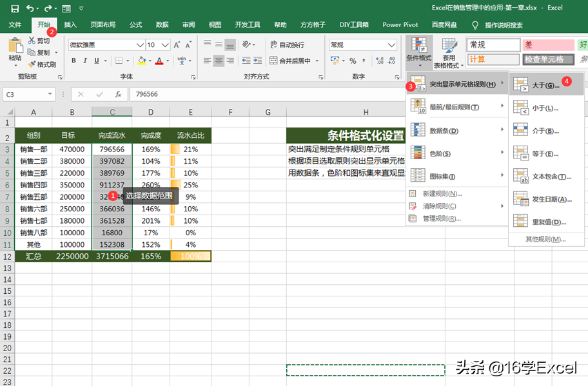
Task: Click the select-all corner of the grid
Action: click(8, 112)
